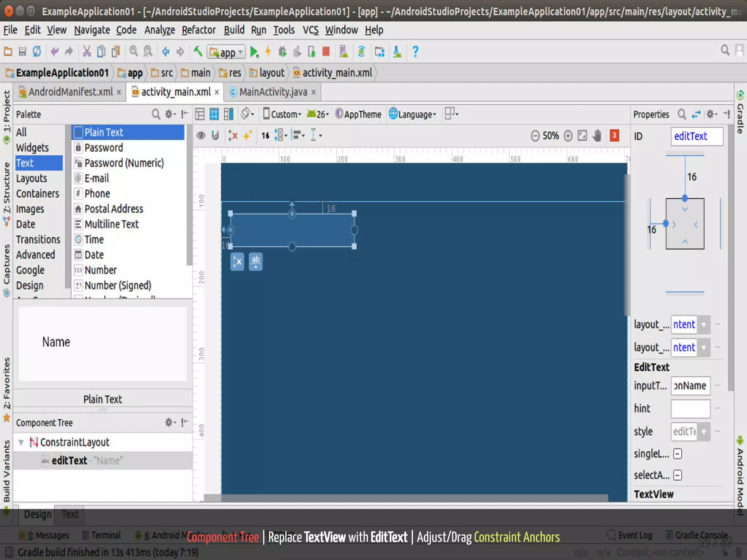This screenshot has height=560, width=747.
Task: Click the Palette search magnifier icon
Action: [x=156, y=114]
